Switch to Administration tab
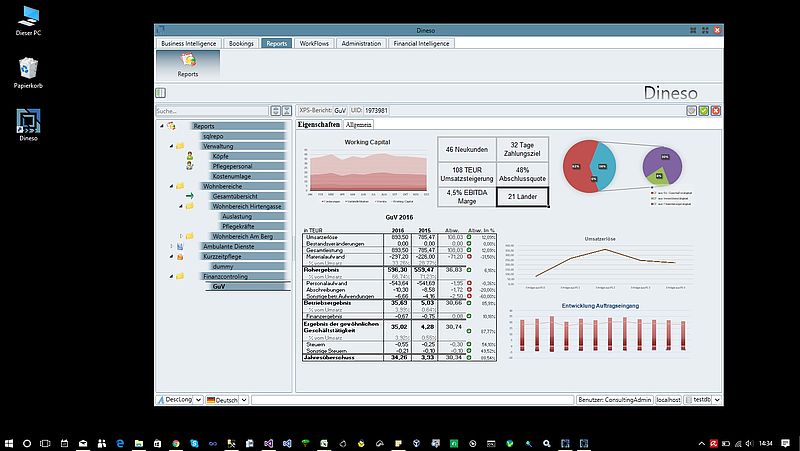Screen dimensions: 800x451 coord(361,43)
